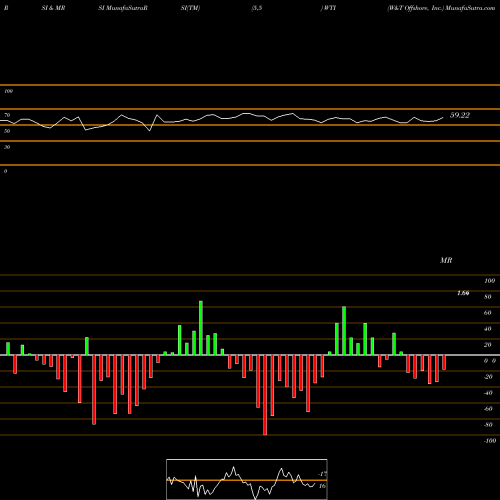Click the RSI axis label 30
The height and width of the screenshot is (500, 500).
click(x=7, y=147)
